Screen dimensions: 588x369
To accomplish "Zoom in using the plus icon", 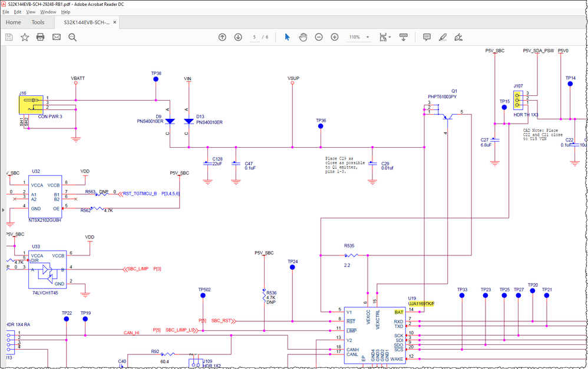I will [x=334, y=37].
